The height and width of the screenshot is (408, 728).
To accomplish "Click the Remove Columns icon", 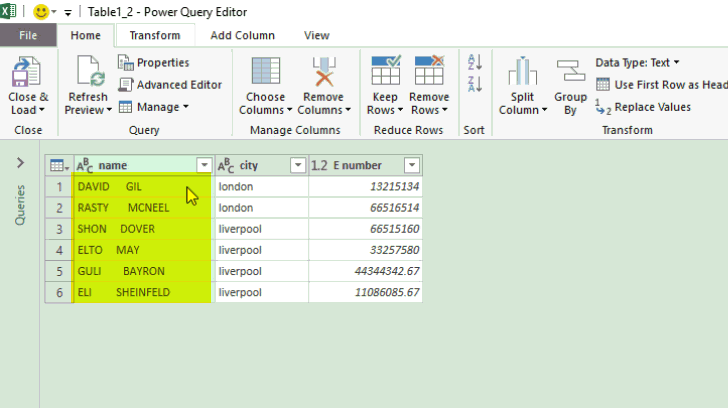I will (x=324, y=71).
